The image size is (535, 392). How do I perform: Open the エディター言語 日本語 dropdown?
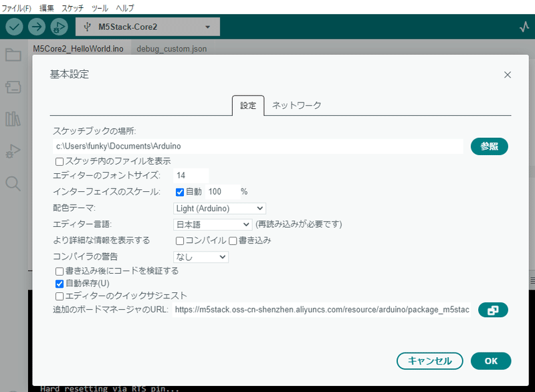(213, 225)
